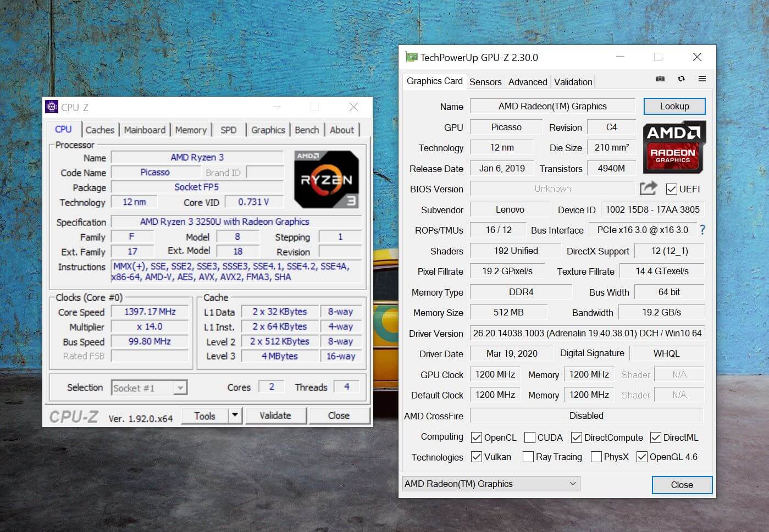The image size is (769, 532).
Task: Click the Subvendor Lenovo field
Action: pyautogui.click(x=510, y=209)
